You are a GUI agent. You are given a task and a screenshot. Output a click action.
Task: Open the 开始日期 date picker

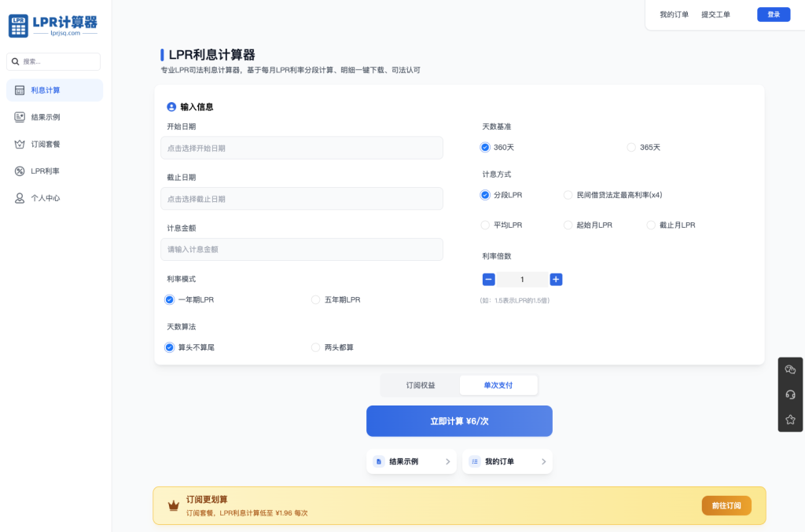(x=302, y=148)
